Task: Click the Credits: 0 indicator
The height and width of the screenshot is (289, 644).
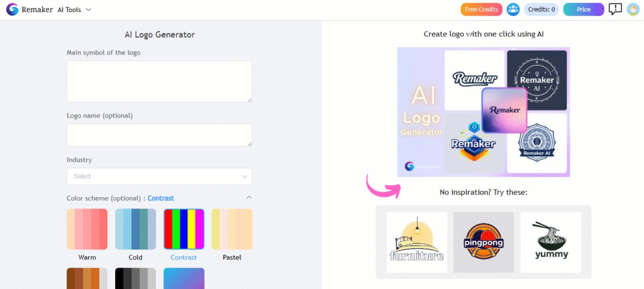Action: coord(541,9)
